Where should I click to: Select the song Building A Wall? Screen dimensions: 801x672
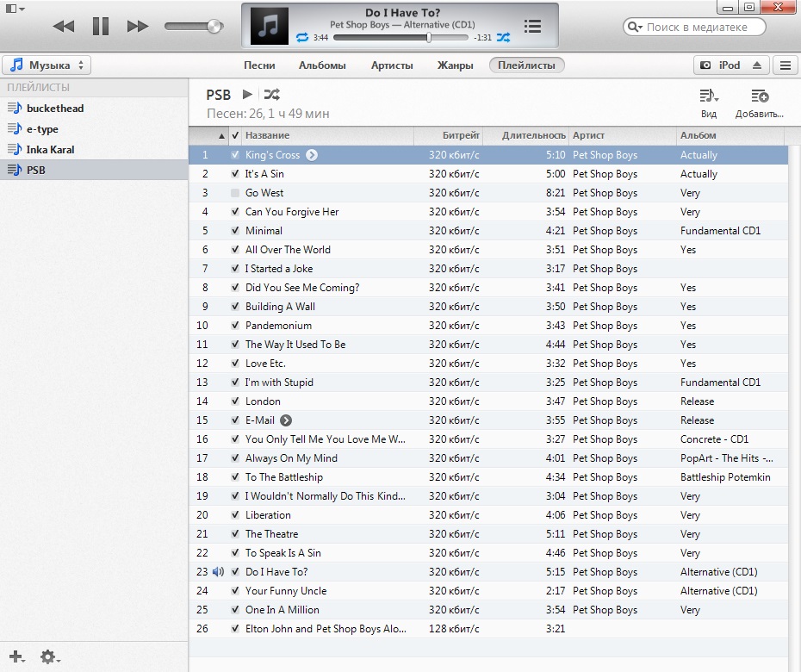tap(488, 307)
